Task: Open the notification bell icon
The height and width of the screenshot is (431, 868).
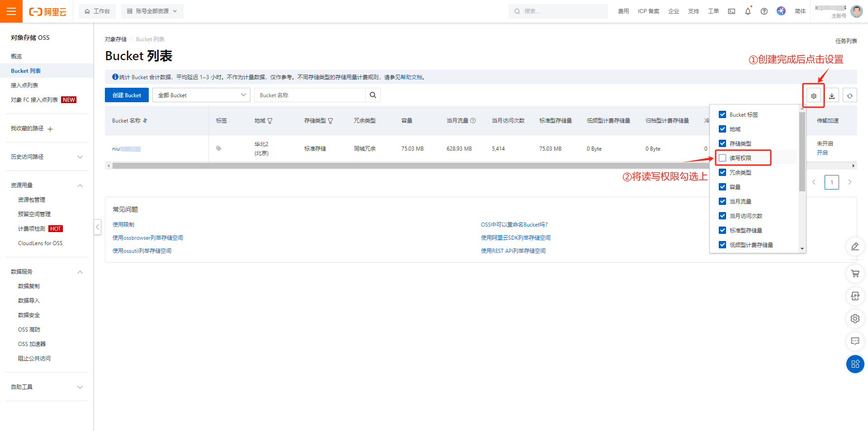Action: (x=748, y=11)
